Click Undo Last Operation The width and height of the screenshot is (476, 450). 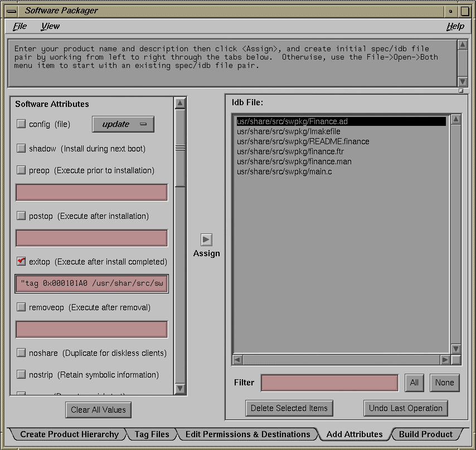pyautogui.click(x=405, y=408)
